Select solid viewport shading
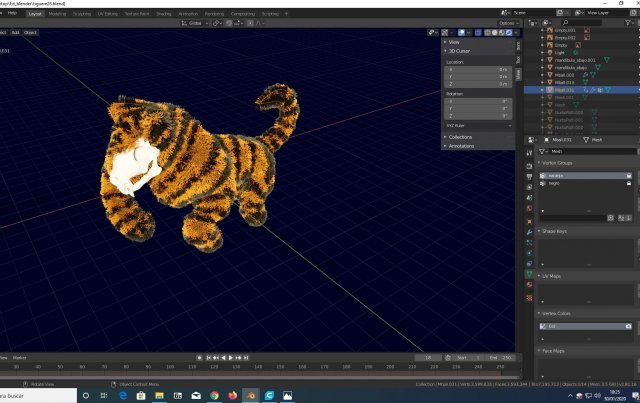The height and width of the screenshot is (403, 640). [x=495, y=32]
